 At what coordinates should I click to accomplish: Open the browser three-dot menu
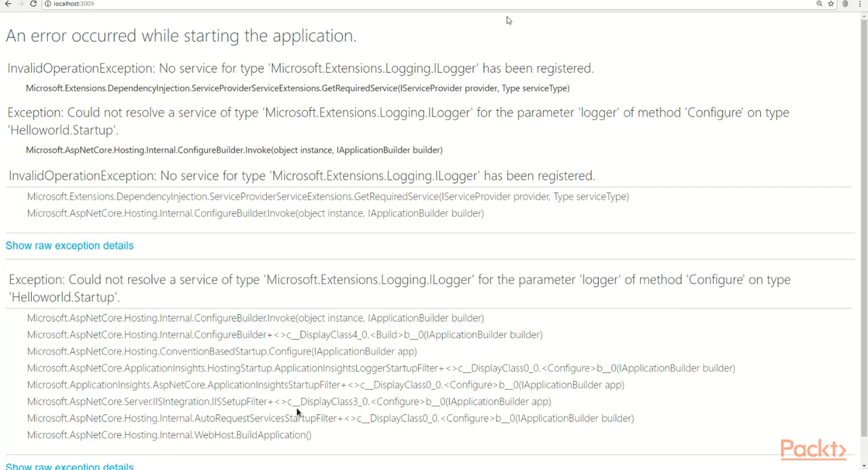tap(861, 4)
